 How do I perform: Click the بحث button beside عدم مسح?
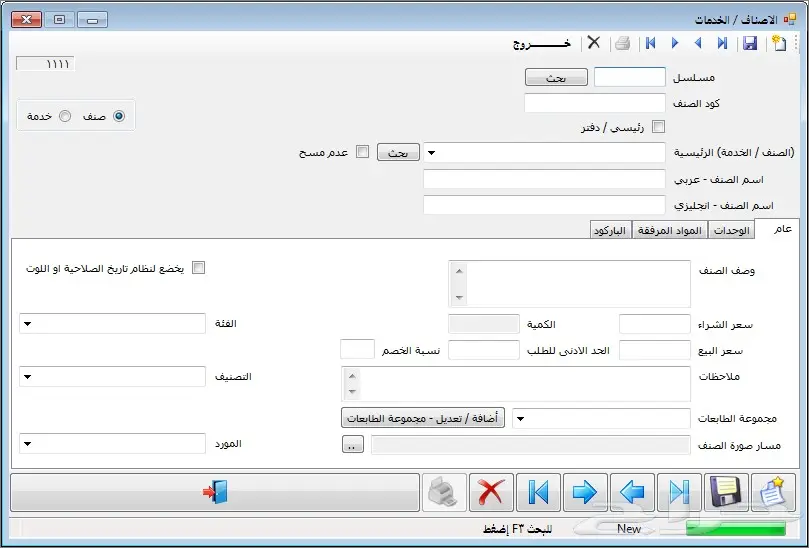398,152
